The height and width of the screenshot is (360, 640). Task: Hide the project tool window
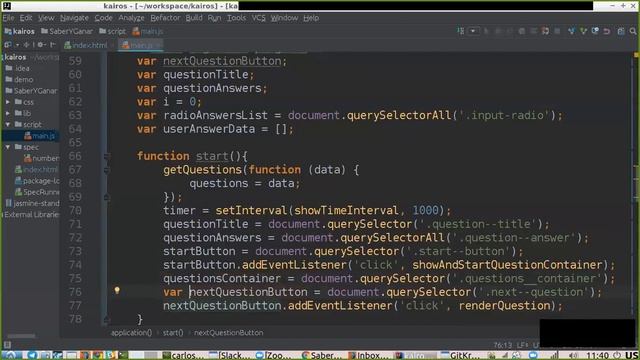[53, 45]
